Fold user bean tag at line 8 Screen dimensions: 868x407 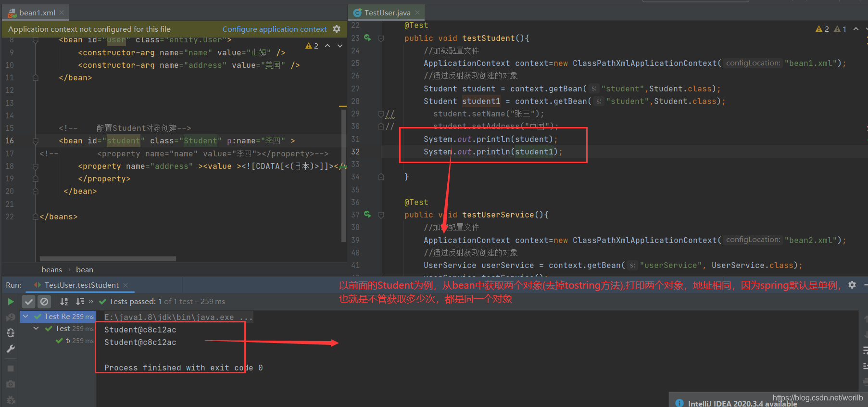pyautogui.click(x=35, y=40)
